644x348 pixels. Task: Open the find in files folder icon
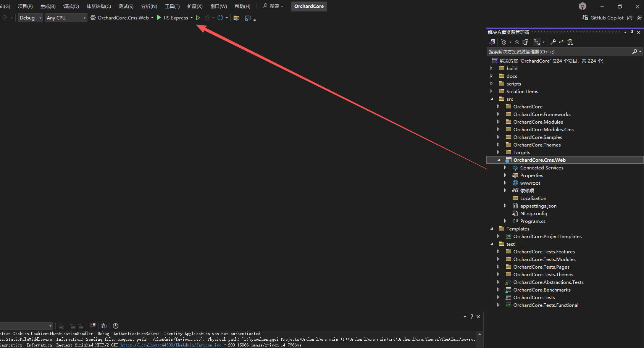tap(236, 18)
